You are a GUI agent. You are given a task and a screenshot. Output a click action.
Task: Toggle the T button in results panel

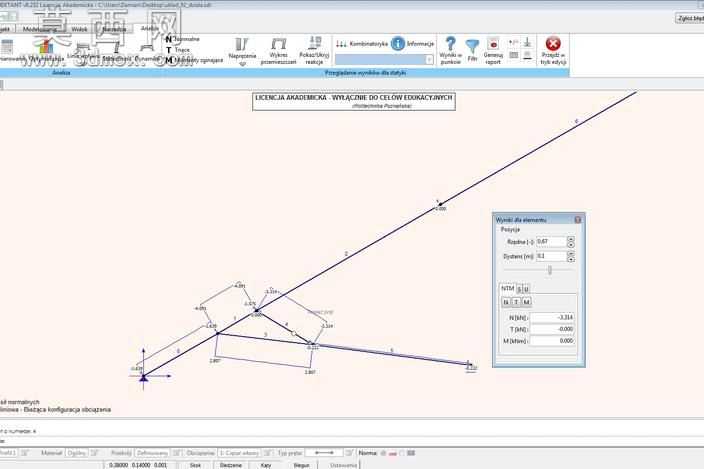pyautogui.click(x=516, y=302)
